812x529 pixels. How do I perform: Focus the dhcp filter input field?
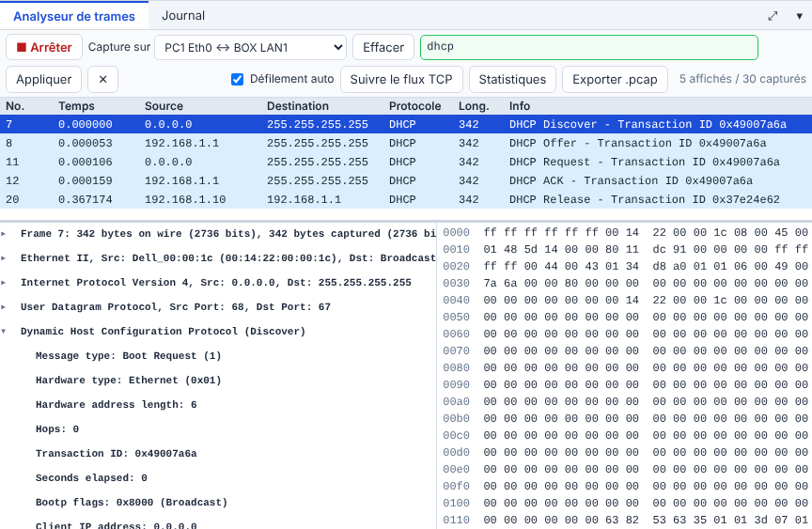pos(589,47)
